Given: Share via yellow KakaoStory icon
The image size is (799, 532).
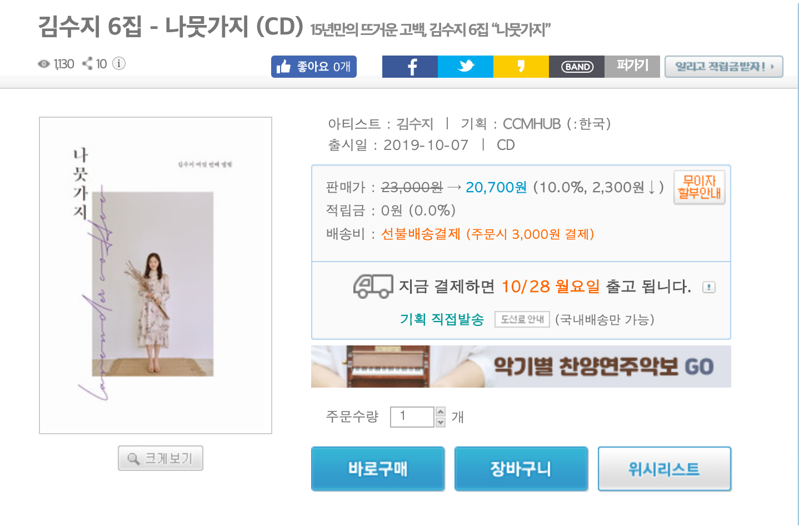Looking at the screenshot, I should pyautogui.click(x=521, y=67).
